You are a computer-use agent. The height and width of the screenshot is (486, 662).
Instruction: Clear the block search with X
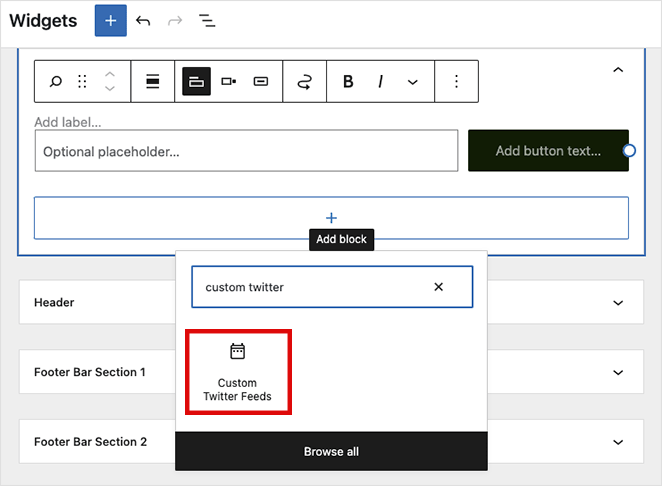point(439,287)
